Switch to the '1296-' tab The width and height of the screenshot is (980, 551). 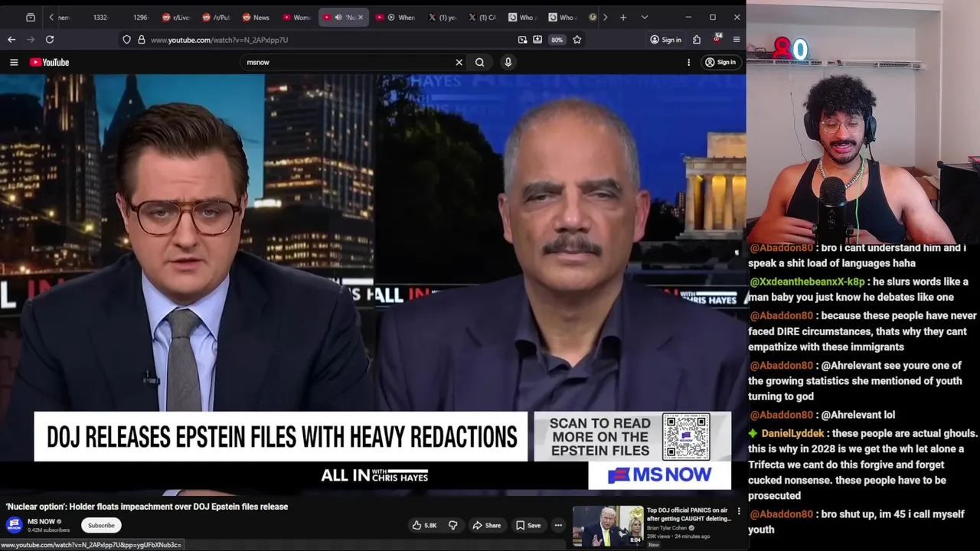pos(140,17)
